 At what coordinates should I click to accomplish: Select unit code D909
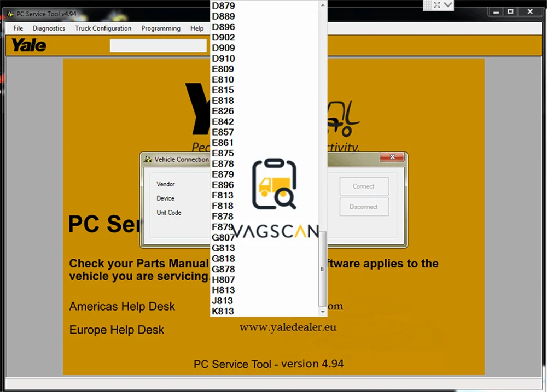pyautogui.click(x=264, y=48)
